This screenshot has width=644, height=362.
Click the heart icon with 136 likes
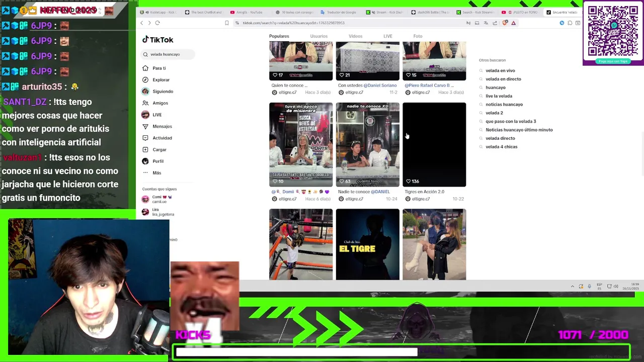(x=408, y=182)
